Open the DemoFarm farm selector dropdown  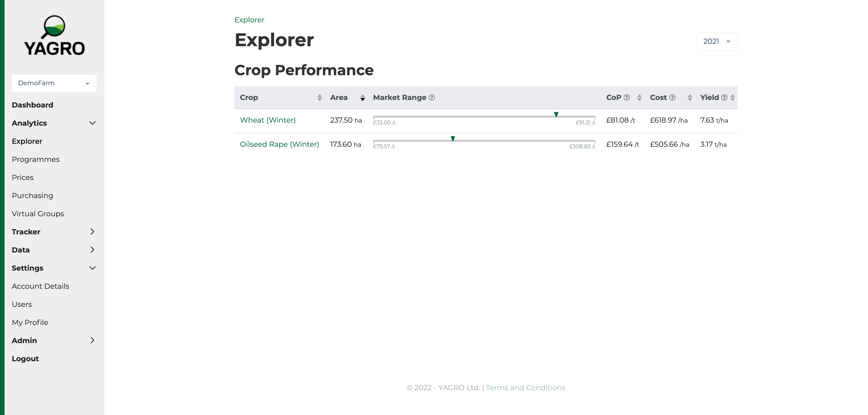54,83
